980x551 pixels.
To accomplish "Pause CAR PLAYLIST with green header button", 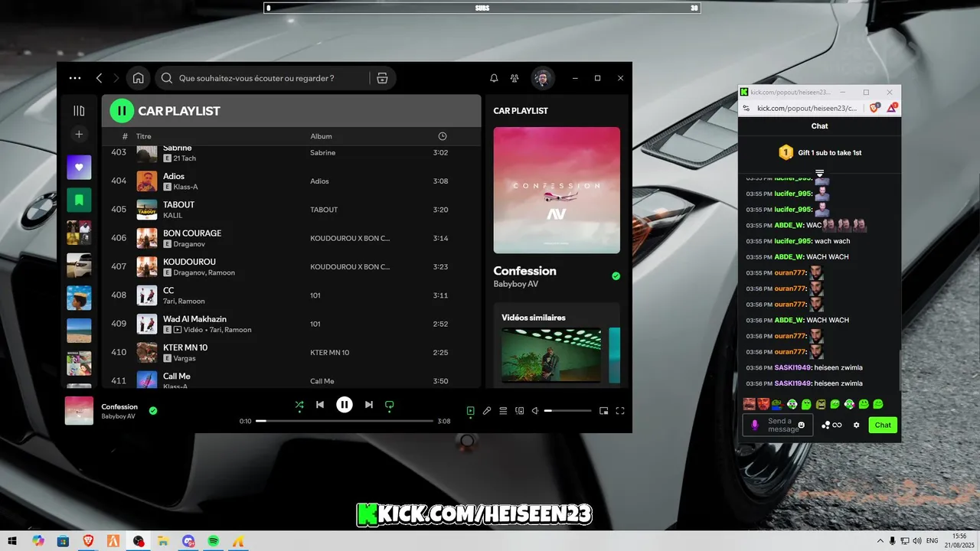I will point(122,111).
